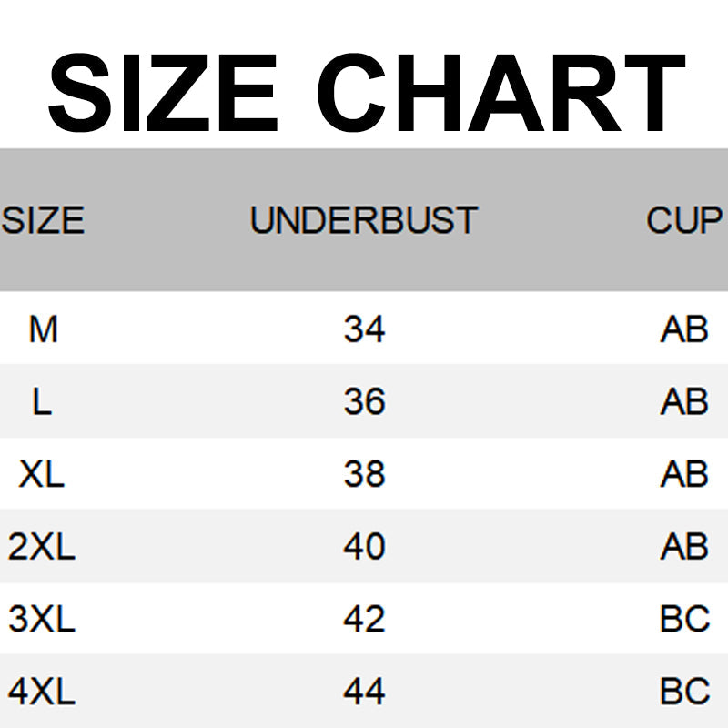
Task: Select the 2XL size label
Action: click(x=42, y=547)
